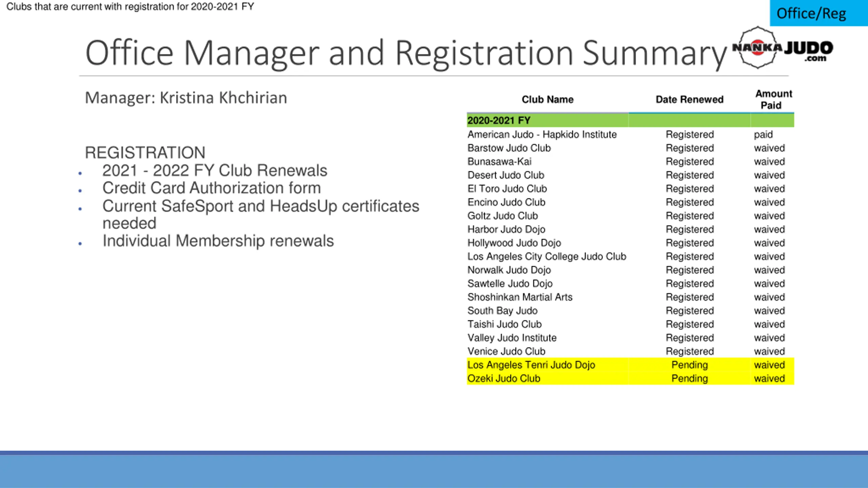Click the NankaJudo.com logo
The image size is (868, 488).
coord(783,48)
